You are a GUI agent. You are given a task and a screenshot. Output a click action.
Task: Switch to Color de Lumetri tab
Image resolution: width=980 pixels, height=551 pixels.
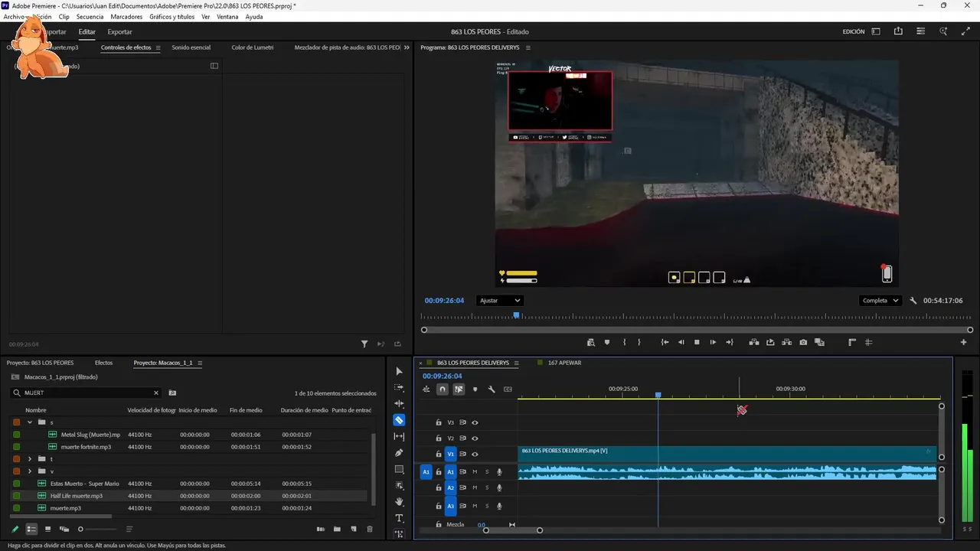(x=253, y=47)
